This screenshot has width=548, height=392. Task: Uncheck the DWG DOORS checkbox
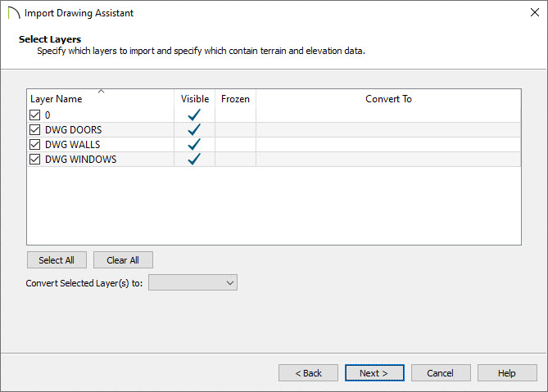point(35,130)
